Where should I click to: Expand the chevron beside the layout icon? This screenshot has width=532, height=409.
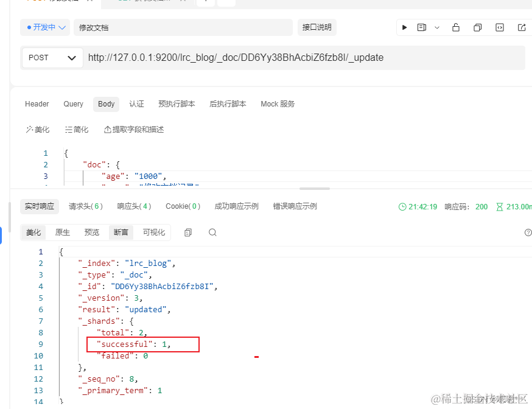[436, 27]
